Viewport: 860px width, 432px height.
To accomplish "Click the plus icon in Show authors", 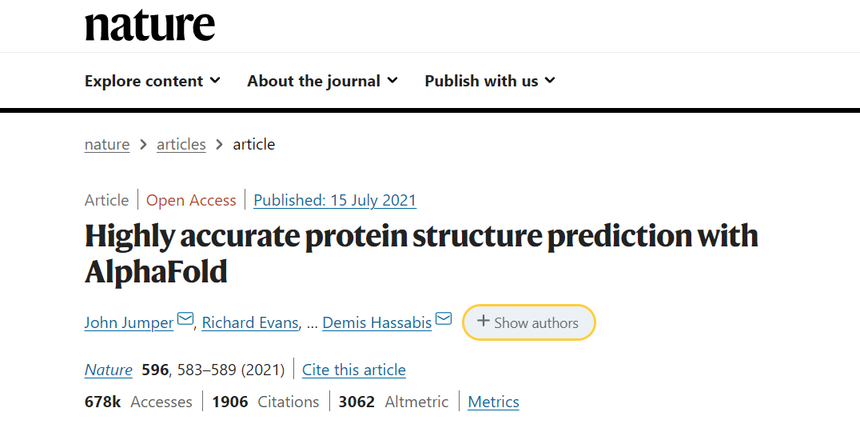I will point(483,321).
